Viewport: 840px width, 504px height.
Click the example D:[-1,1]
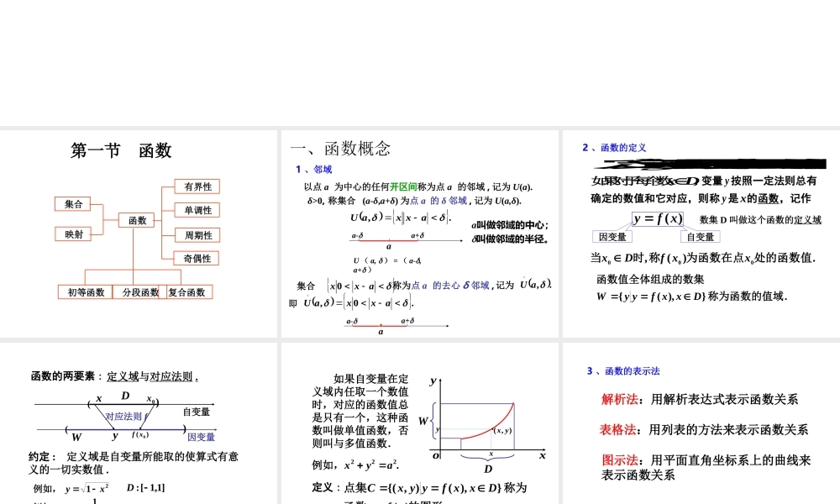pyautogui.click(x=145, y=487)
